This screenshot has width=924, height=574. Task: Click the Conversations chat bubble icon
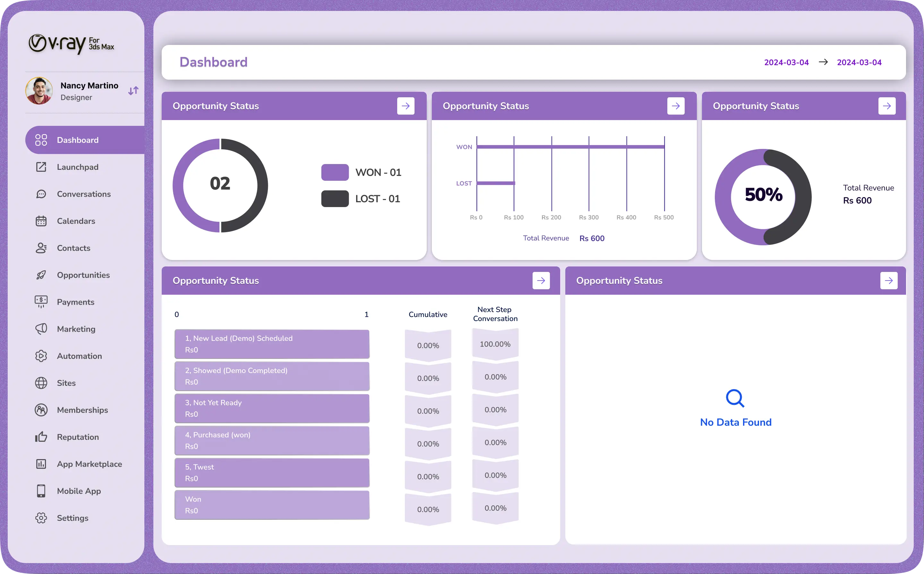[x=41, y=194]
